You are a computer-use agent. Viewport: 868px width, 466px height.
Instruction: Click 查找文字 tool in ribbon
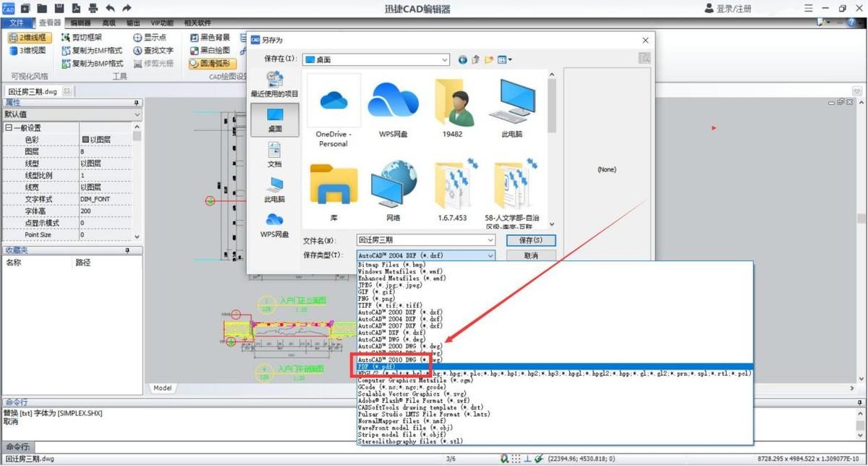coord(153,51)
